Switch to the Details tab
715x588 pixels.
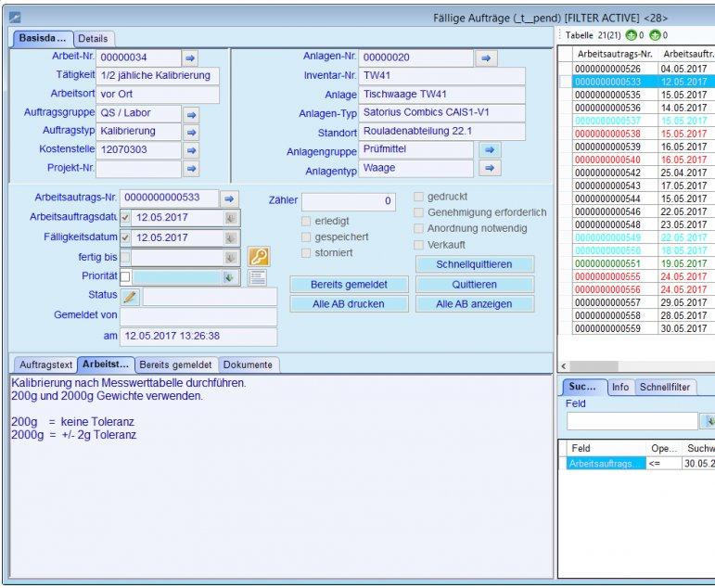coord(92,38)
